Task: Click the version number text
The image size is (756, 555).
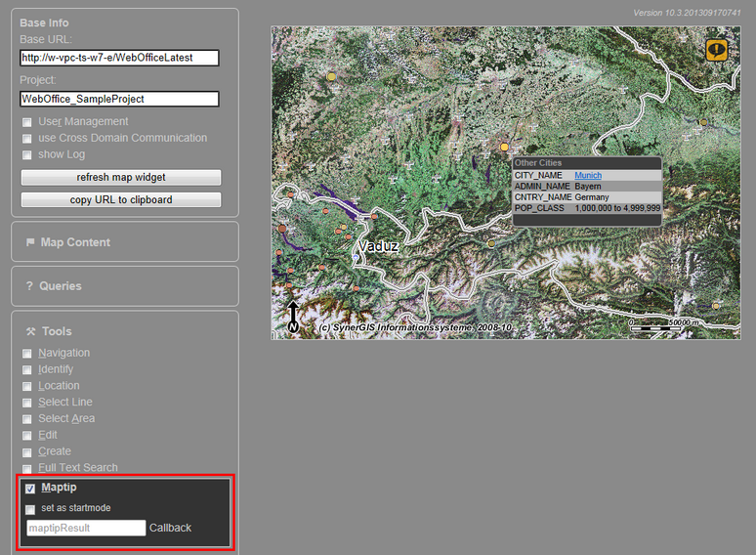Action: [x=687, y=13]
